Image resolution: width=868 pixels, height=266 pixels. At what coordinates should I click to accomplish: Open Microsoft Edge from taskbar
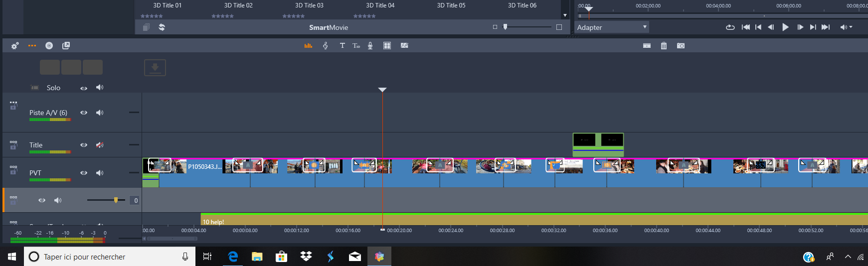[x=233, y=257]
